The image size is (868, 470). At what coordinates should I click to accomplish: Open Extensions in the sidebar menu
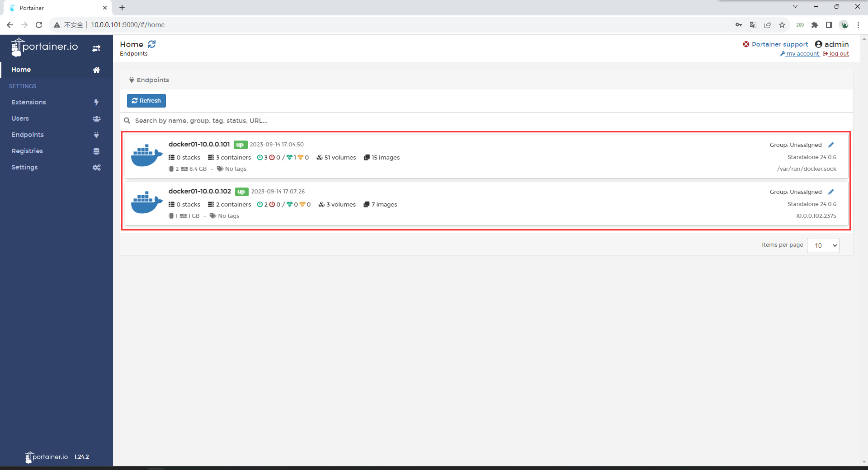pos(57,102)
